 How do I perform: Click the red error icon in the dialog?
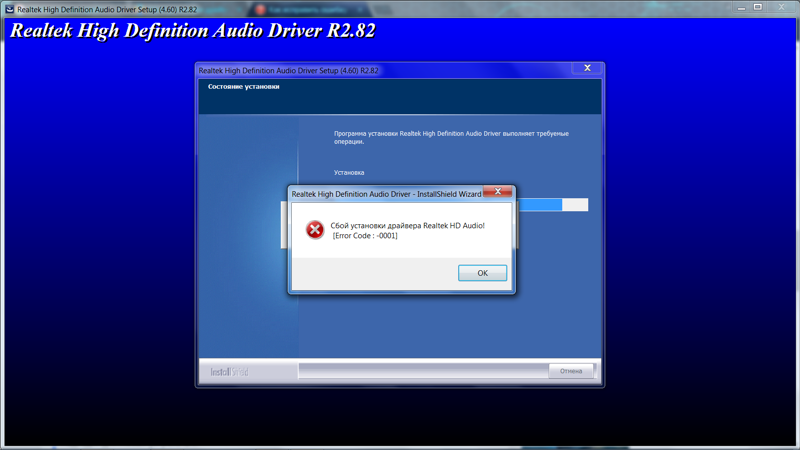click(x=315, y=230)
